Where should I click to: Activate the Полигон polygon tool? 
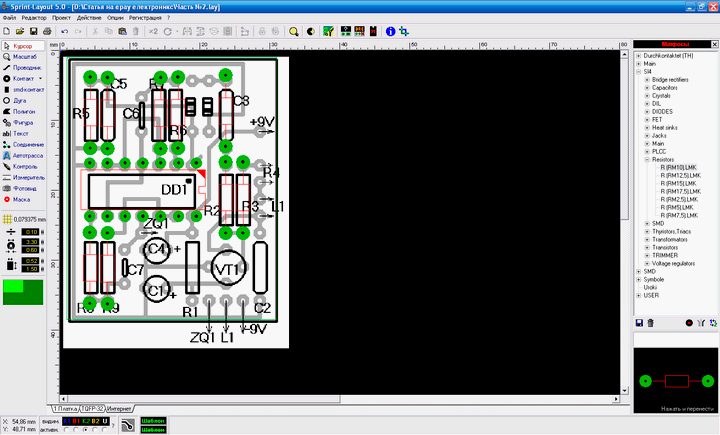coord(24,111)
